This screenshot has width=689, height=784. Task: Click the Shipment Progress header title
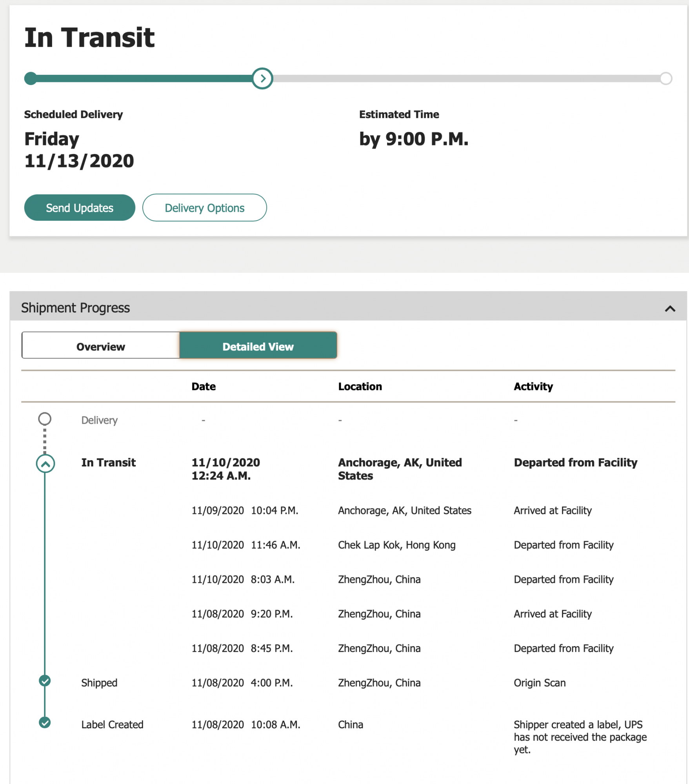75,308
